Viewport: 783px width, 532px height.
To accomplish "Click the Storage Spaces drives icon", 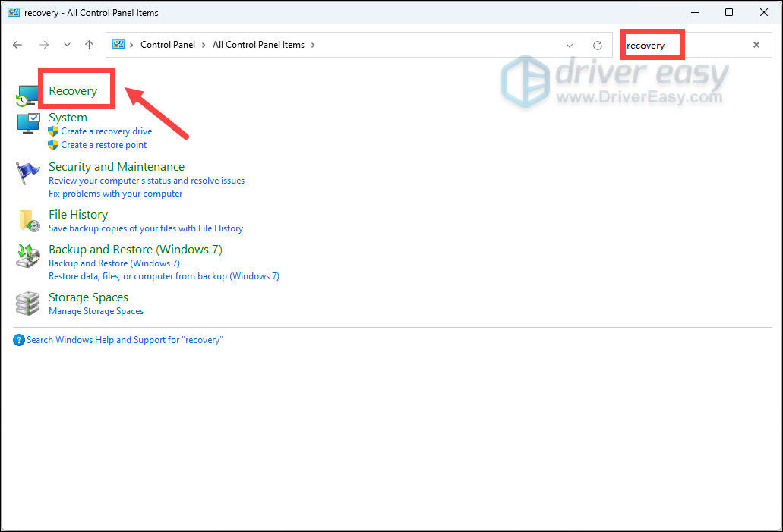I will (28, 303).
